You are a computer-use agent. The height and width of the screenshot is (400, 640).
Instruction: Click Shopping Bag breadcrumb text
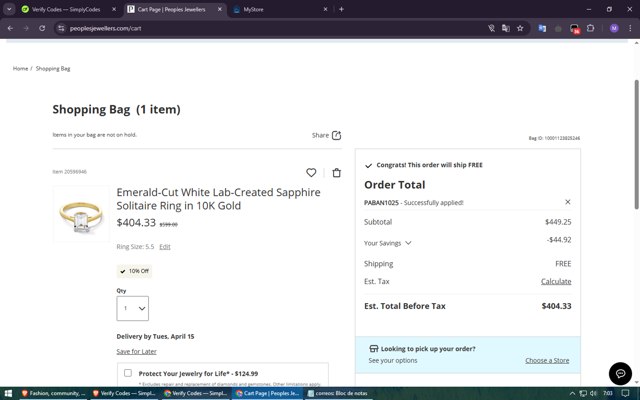pyautogui.click(x=53, y=69)
